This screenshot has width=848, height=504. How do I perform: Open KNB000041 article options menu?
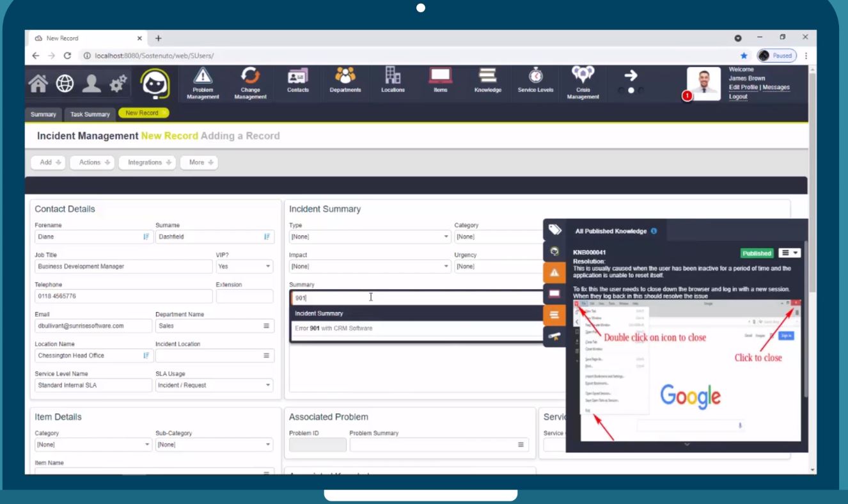coord(789,253)
